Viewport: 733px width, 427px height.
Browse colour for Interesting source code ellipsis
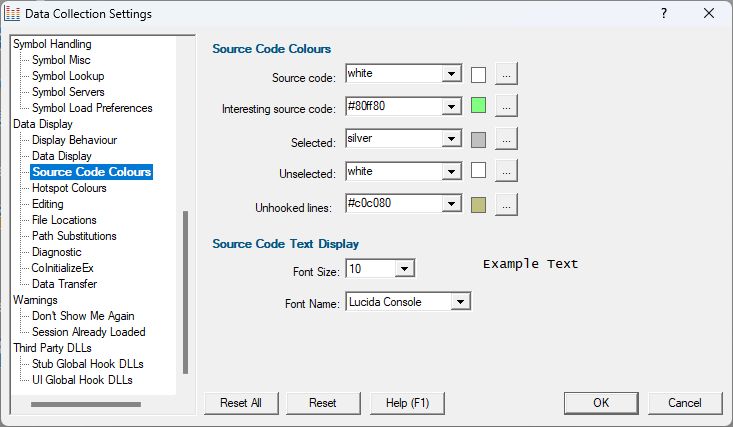point(506,106)
